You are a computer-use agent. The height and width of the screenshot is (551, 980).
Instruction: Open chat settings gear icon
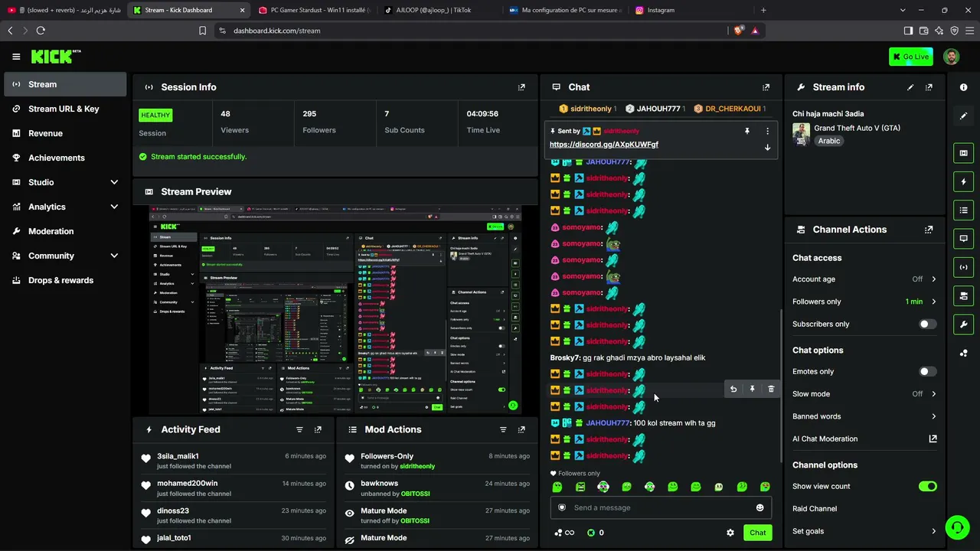tap(730, 533)
